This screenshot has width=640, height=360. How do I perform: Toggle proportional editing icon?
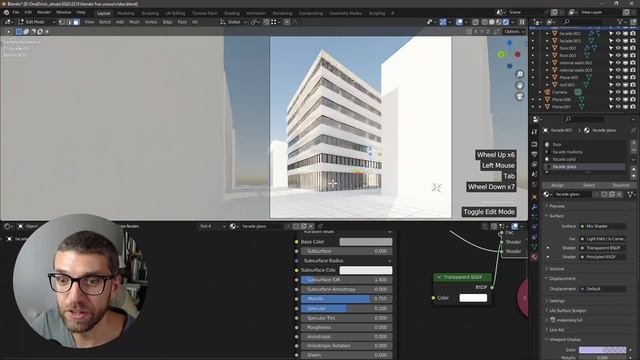[x=287, y=22]
